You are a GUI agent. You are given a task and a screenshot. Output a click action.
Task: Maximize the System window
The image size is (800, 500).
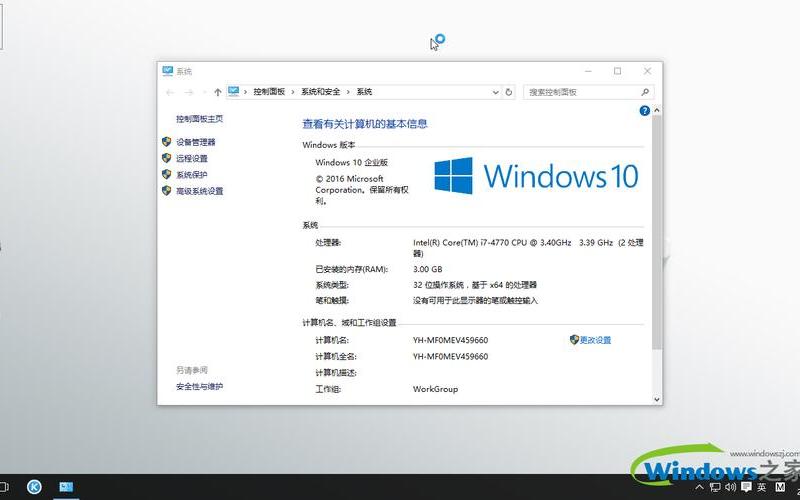click(x=617, y=71)
